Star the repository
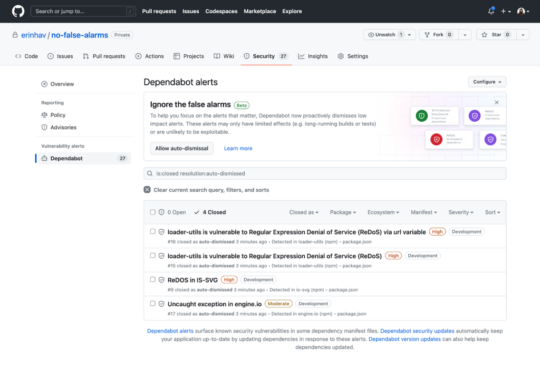 point(496,35)
